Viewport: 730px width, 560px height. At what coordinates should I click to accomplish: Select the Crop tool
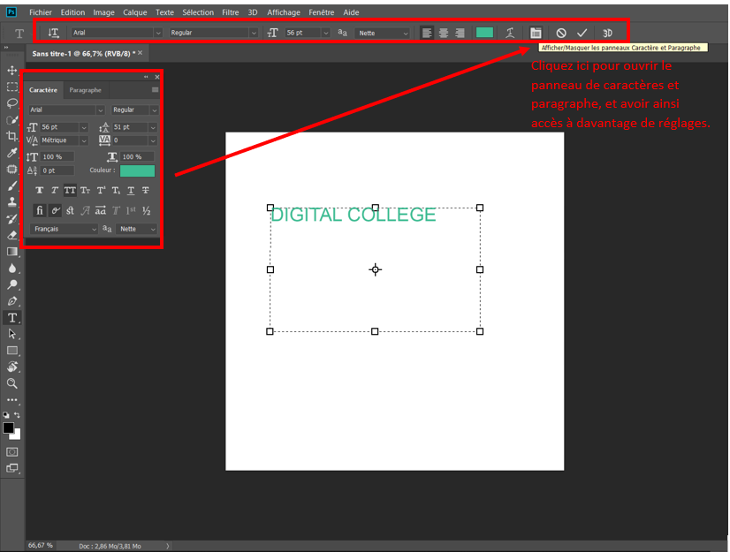pyautogui.click(x=12, y=136)
